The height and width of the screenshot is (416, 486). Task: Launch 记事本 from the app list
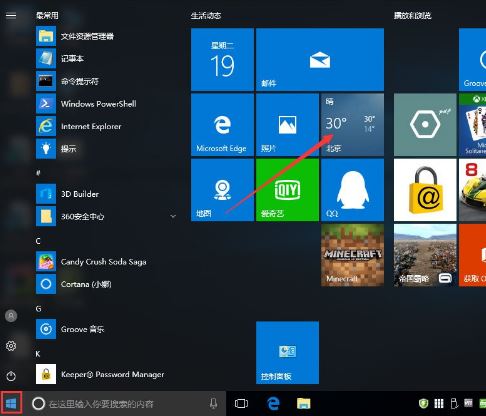107,59
